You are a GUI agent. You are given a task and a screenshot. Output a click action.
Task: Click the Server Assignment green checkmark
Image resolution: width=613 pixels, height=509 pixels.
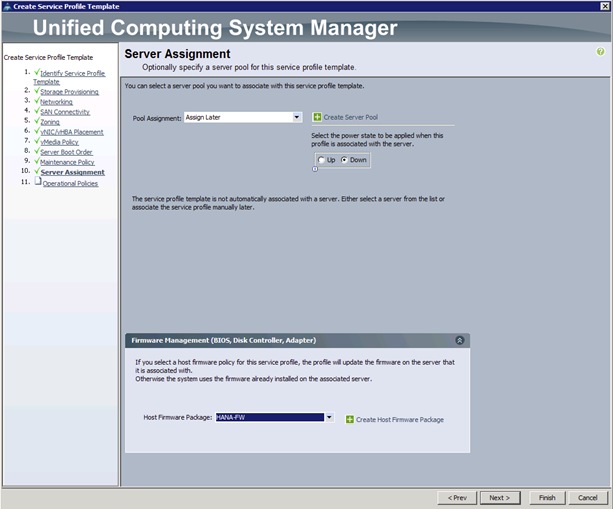pos(37,171)
